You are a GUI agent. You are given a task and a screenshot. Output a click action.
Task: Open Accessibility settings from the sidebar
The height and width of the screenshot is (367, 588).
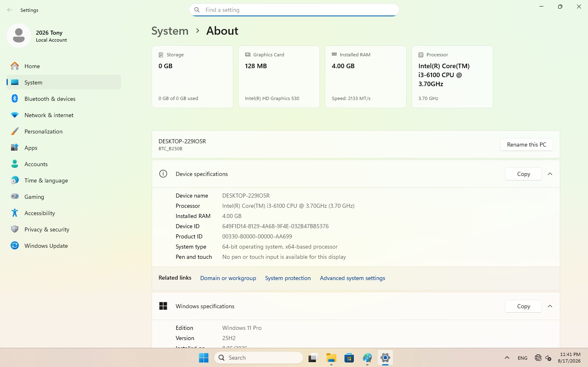point(64,213)
